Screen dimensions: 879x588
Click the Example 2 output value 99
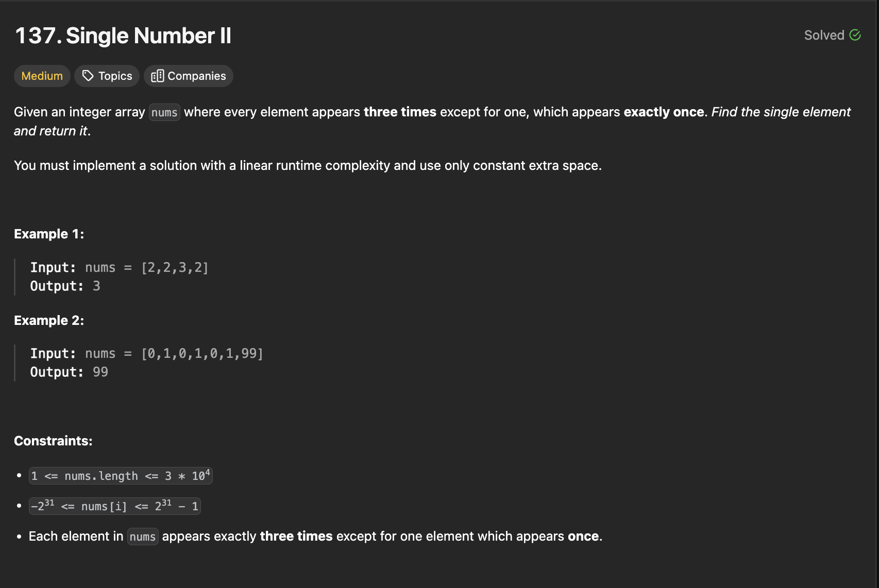click(x=100, y=372)
